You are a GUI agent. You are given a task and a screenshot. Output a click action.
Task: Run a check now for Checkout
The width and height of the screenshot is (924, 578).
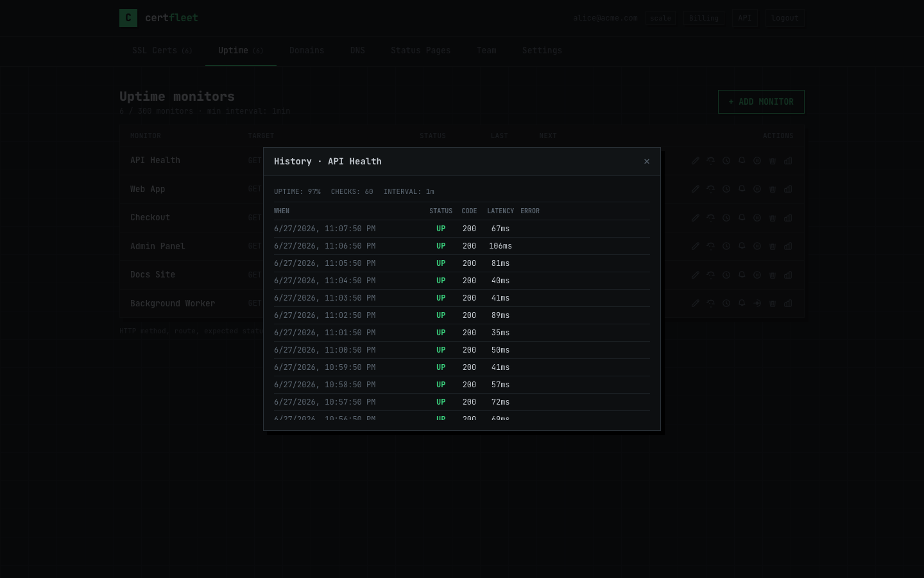click(711, 218)
